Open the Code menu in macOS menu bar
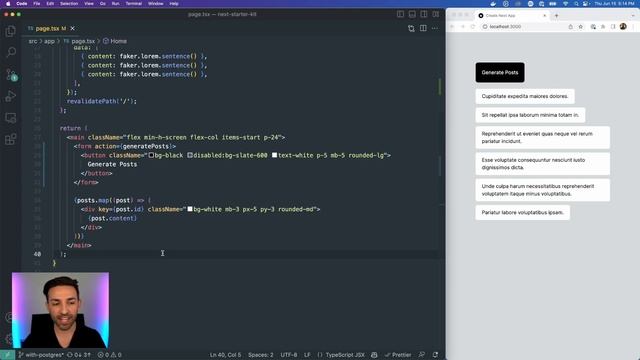Viewport: 640px width, 360px height. (22, 4)
